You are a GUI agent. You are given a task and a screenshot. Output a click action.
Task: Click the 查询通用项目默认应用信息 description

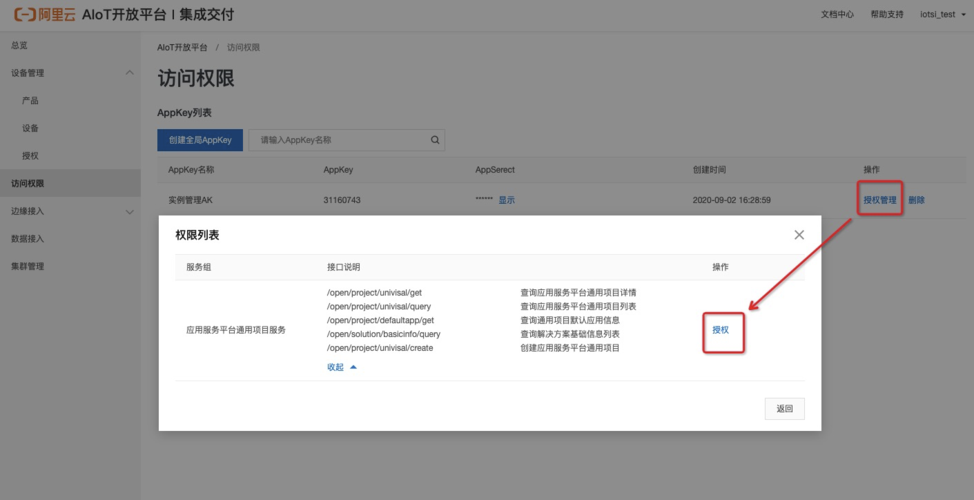click(570, 320)
